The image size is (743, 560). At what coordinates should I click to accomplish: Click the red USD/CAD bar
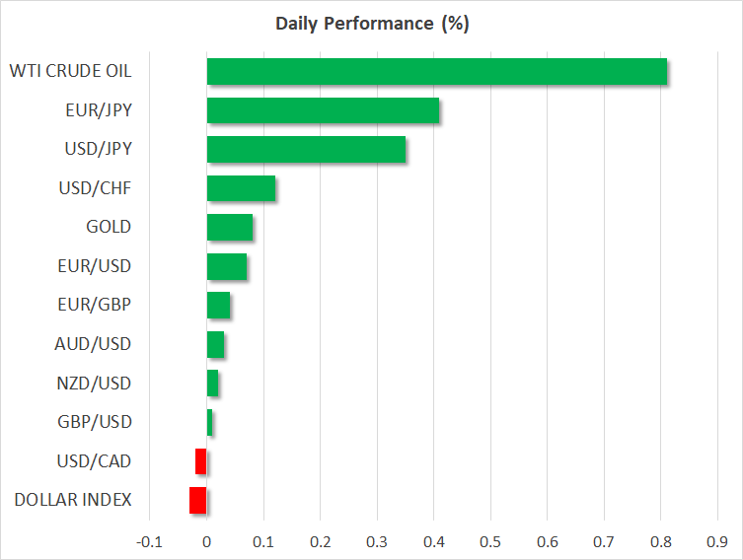(x=201, y=461)
